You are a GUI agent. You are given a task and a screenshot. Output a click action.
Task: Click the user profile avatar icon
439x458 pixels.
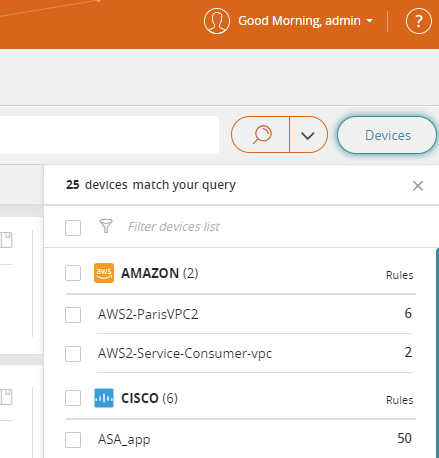click(217, 21)
